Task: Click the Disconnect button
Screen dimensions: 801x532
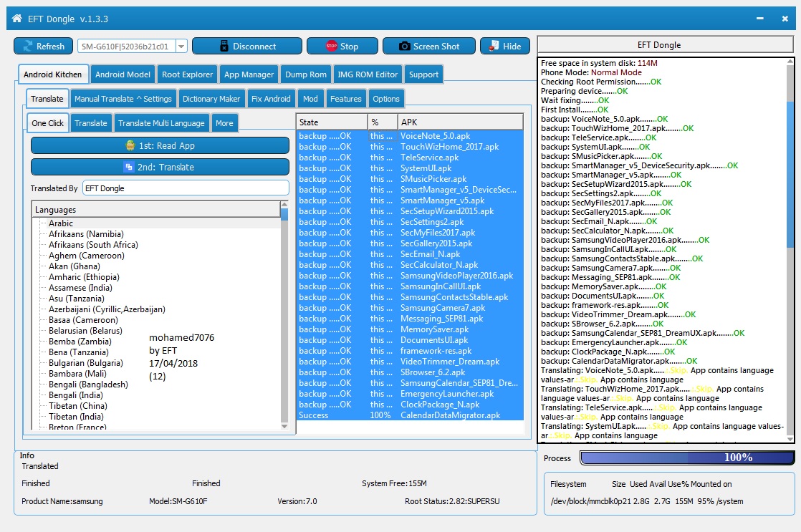Action: click(246, 46)
